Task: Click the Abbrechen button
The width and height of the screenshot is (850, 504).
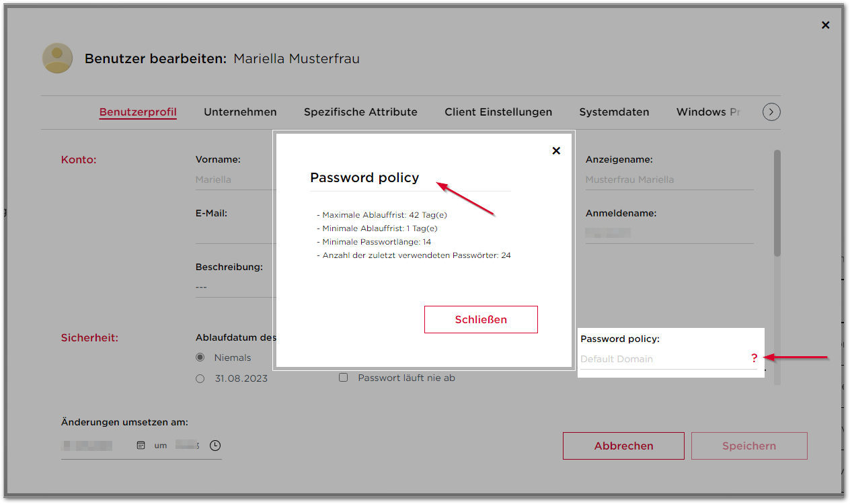Action: [x=623, y=446]
